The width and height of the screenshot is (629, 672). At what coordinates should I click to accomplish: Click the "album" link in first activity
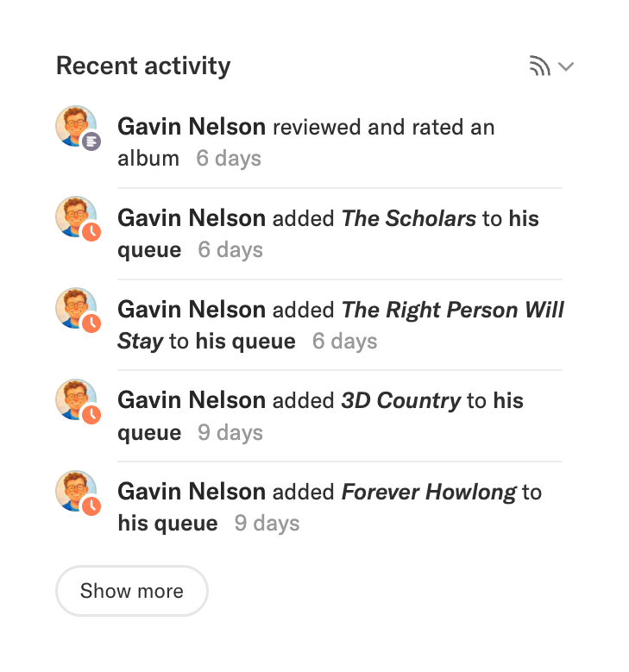148,159
